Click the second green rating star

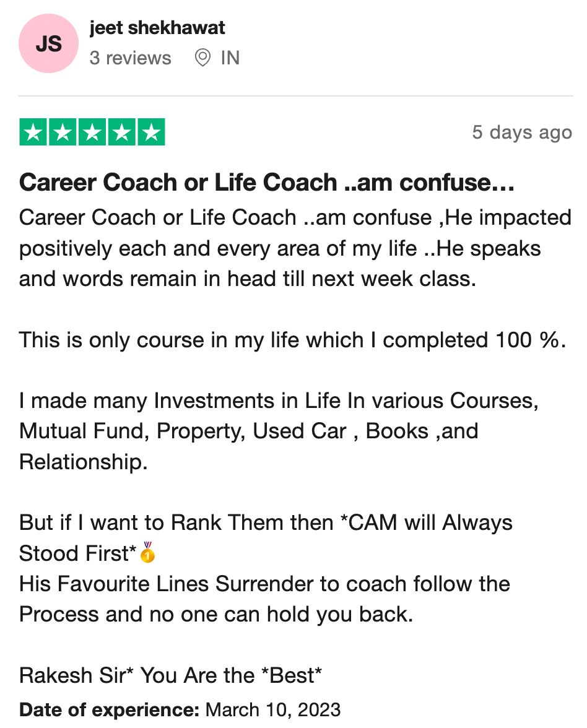point(63,132)
